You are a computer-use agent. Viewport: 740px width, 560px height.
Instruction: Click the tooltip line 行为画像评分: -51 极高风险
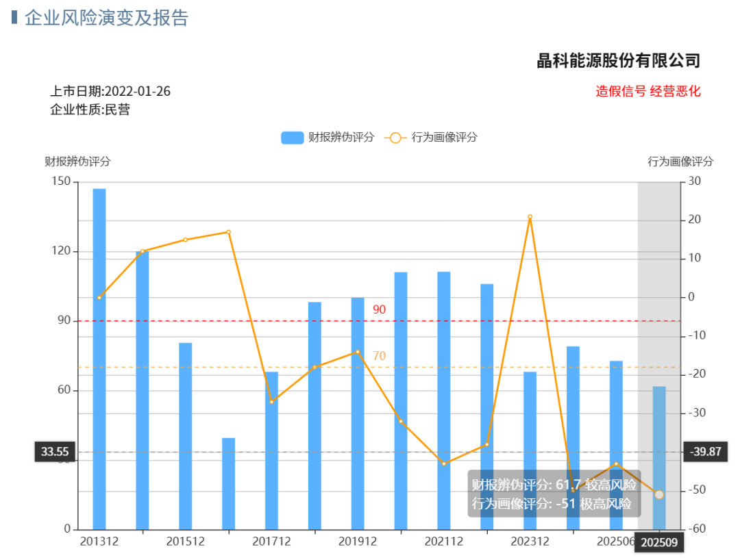551,504
